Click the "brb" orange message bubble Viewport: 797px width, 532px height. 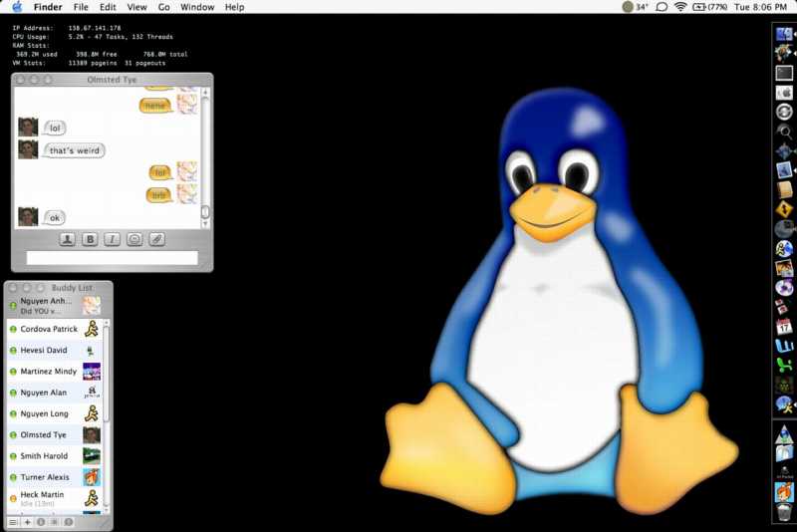[159, 195]
